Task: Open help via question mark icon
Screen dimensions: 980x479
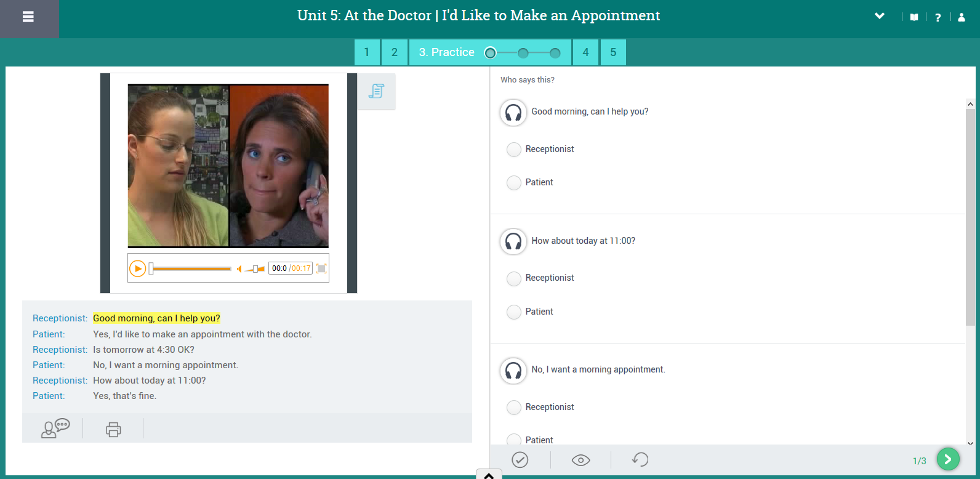Action: (938, 17)
